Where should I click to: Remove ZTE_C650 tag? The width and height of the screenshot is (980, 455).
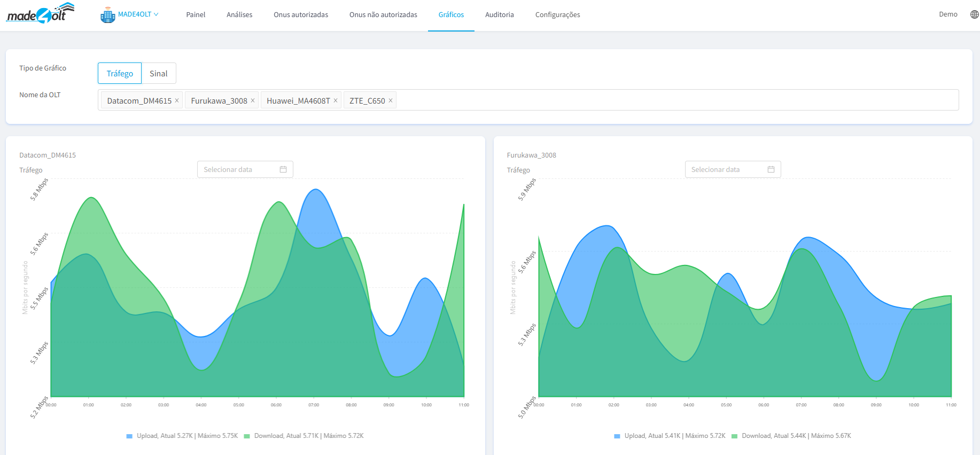(x=391, y=100)
